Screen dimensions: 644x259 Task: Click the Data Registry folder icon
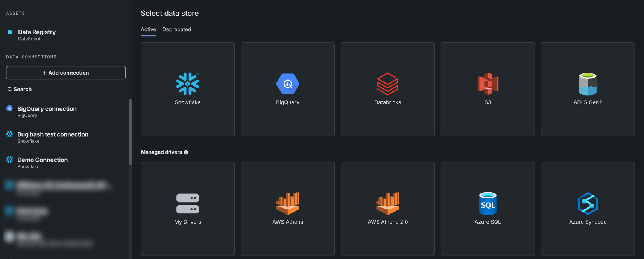coord(10,32)
